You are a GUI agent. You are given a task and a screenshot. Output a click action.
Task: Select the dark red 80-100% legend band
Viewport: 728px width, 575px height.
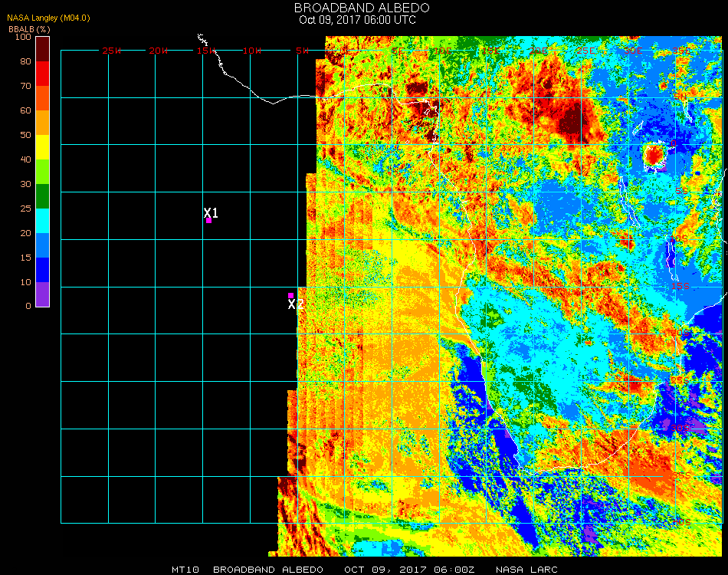[x=43, y=48]
